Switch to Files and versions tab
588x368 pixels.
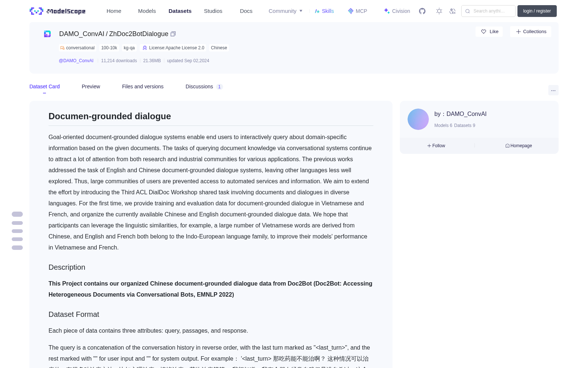[x=143, y=86]
